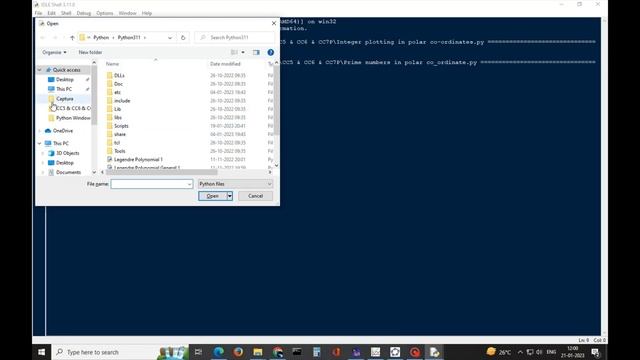Image resolution: width=640 pixels, height=360 pixels.
Task: Show the preview pane
Action: click(256, 52)
